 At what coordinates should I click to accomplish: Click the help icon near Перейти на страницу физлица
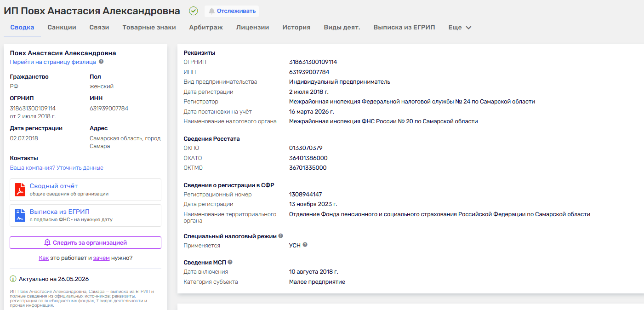coord(101,62)
